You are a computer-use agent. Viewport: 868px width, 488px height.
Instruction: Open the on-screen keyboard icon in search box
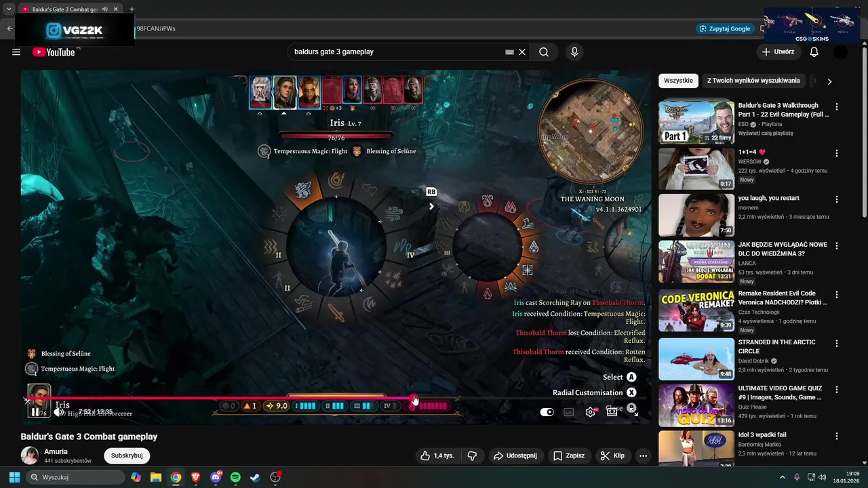(x=510, y=52)
